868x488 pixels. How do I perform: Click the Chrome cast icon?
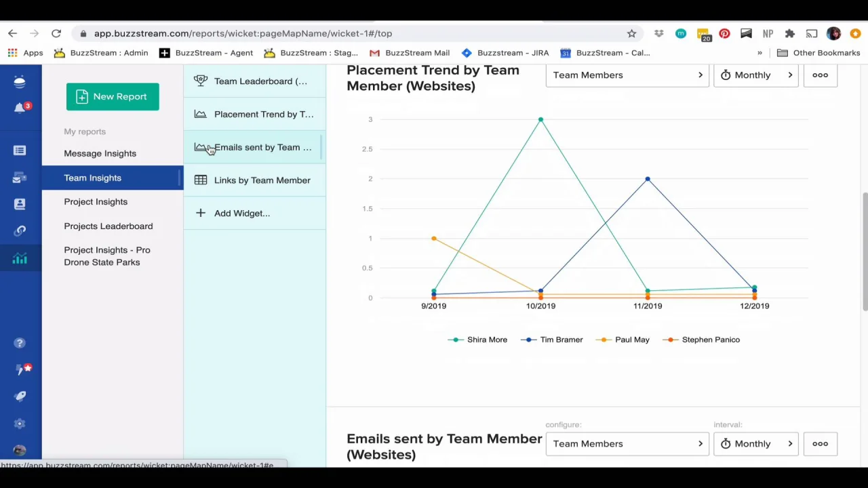click(x=812, y=33)
